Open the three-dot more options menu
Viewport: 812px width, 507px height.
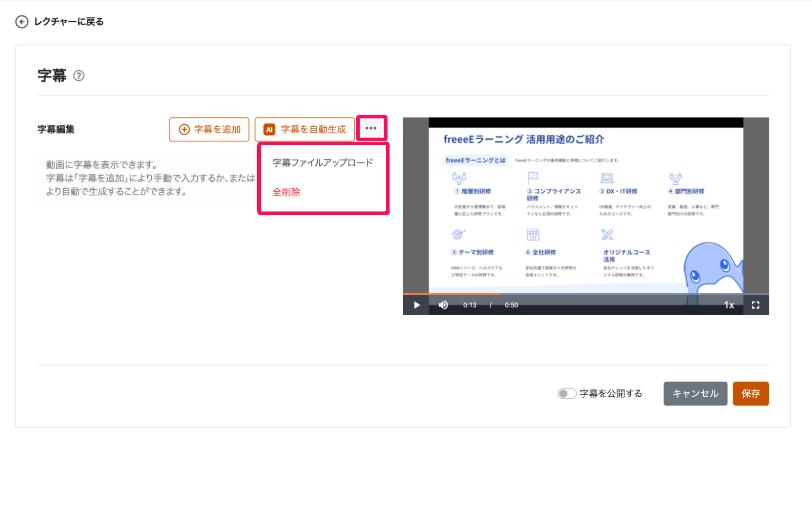click(x=371, y=129)
